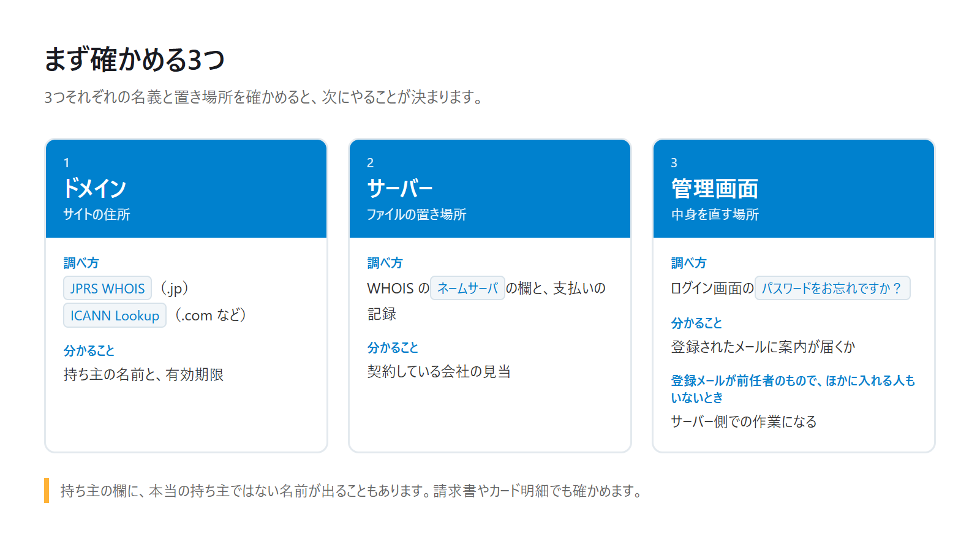Screen dimensions: 980x544
Task: Click the ICANN Lookup chip
Action: pos(115,315)
